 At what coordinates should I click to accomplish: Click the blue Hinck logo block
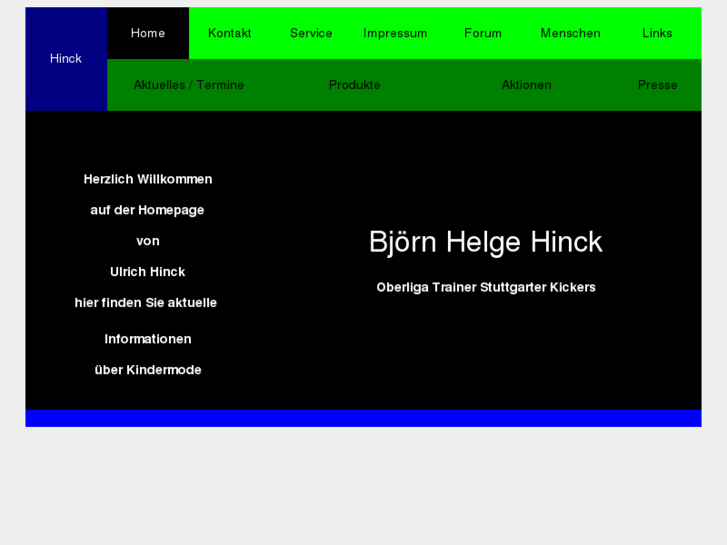(66, 59)
